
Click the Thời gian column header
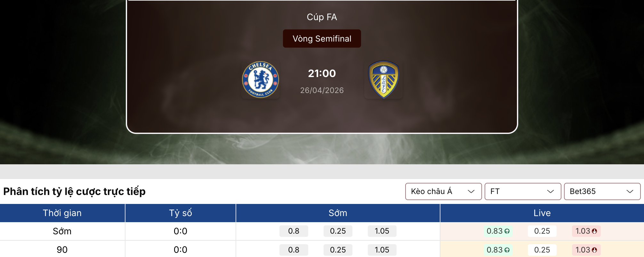coord(62,213)
